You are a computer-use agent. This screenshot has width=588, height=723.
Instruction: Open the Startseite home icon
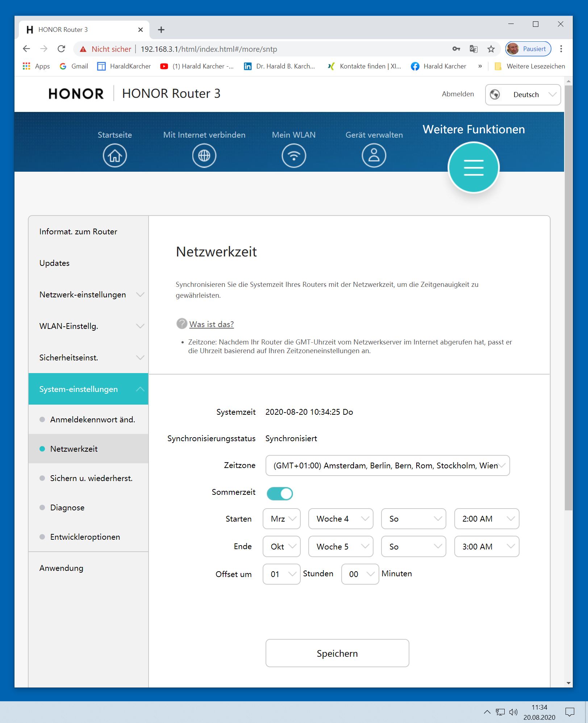pyautogui.click(x=114, y=155)
